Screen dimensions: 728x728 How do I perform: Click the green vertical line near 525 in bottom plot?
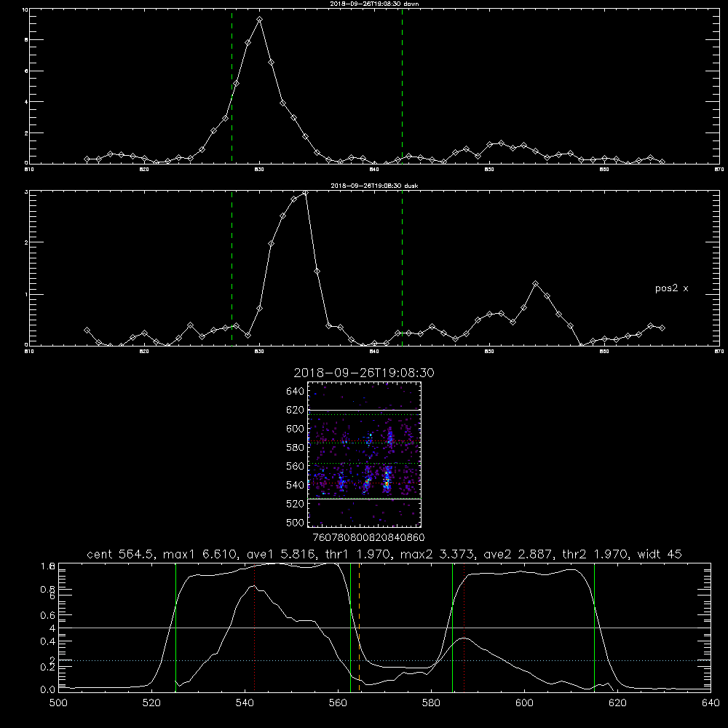(175, 627)
